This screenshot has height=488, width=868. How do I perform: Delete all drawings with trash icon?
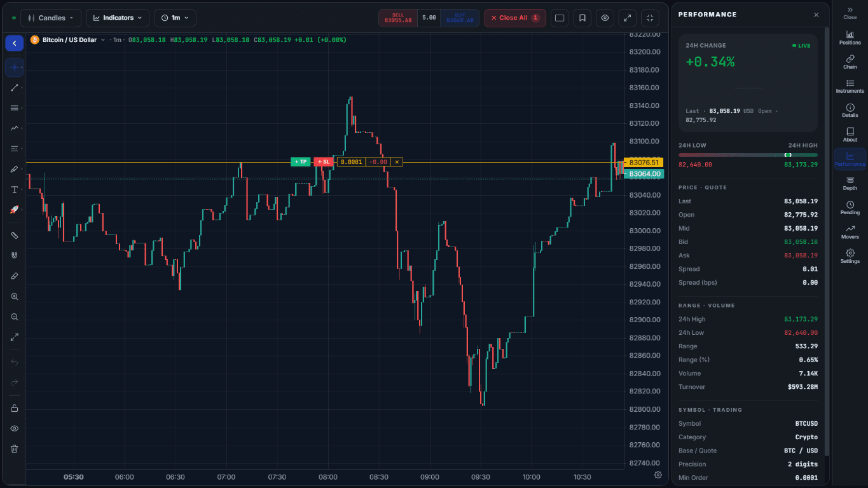point(15,449)
